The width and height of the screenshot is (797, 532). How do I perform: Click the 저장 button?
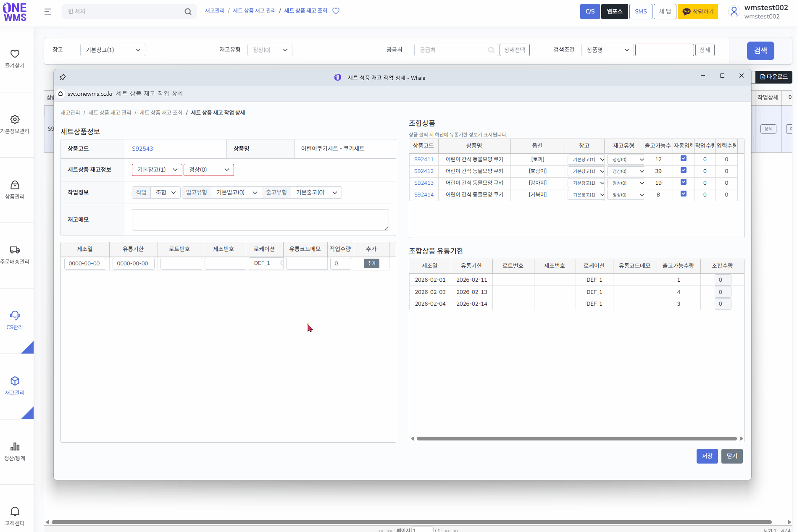707,456
